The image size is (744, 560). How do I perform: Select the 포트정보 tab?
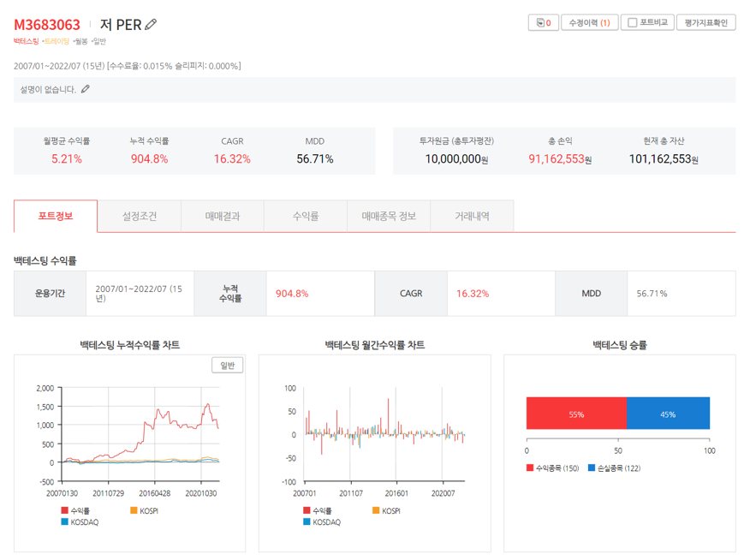[x=56, y=216]
